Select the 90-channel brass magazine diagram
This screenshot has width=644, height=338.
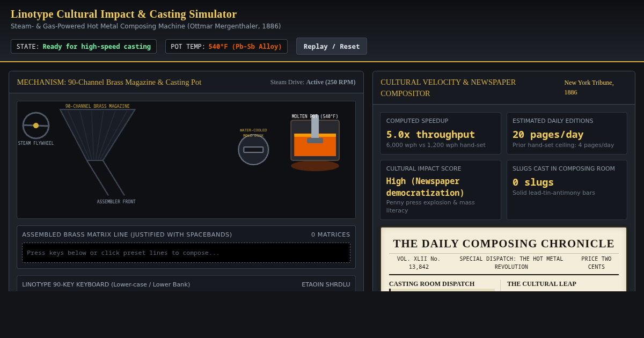pyautogui.click(x=98, y=135)
